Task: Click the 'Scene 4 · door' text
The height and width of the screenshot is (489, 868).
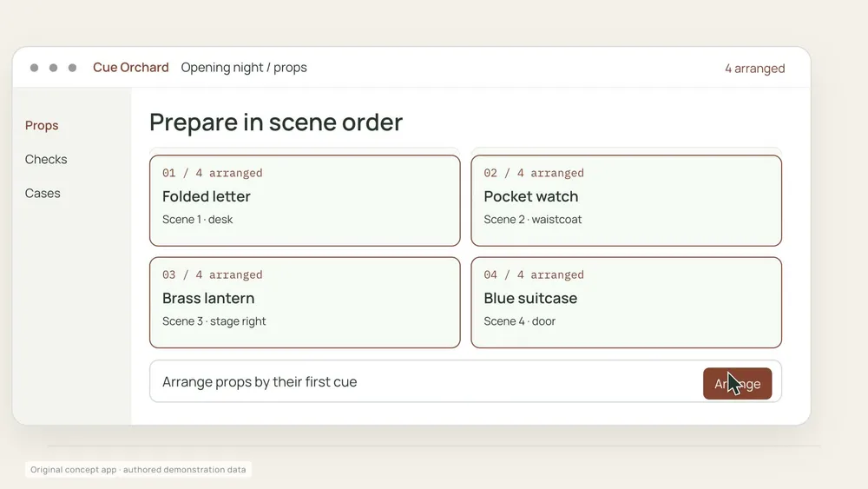Action: [519, 321]
